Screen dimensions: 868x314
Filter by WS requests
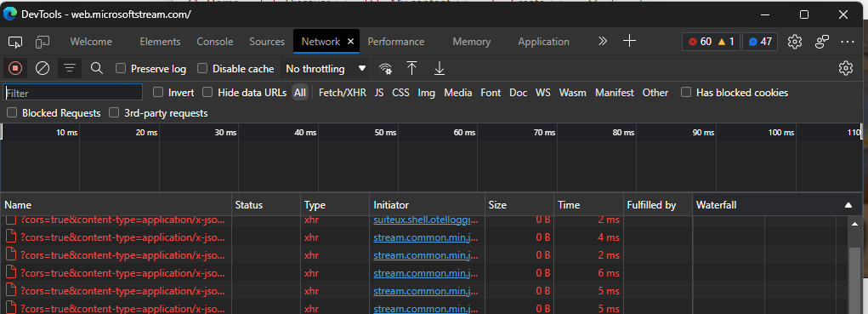pos(543,93)
